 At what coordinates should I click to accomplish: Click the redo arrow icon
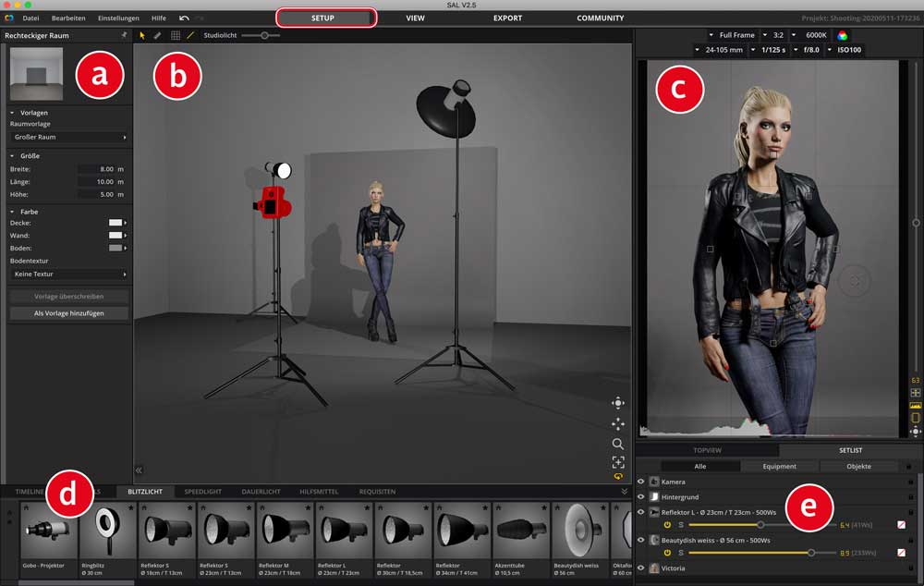coord(201,18)
